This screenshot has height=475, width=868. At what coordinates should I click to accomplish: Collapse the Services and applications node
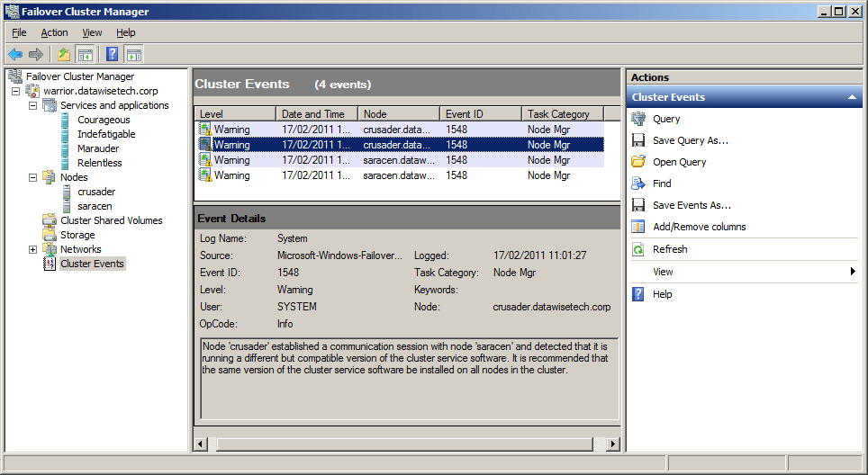(x=32, y=105)
